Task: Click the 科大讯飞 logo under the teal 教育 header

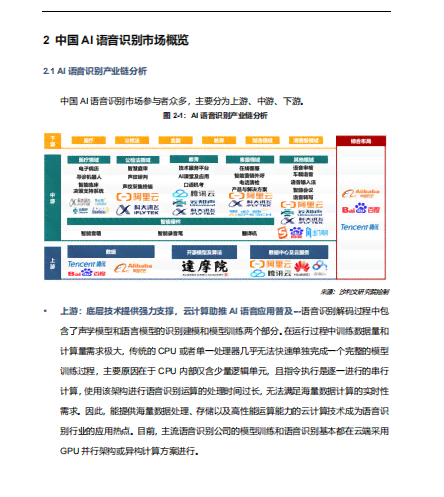Action: [194, 212]
